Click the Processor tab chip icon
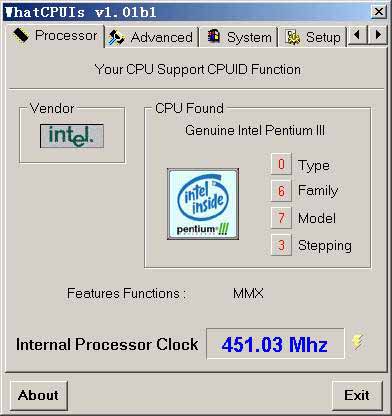 [x=21, y=35]
